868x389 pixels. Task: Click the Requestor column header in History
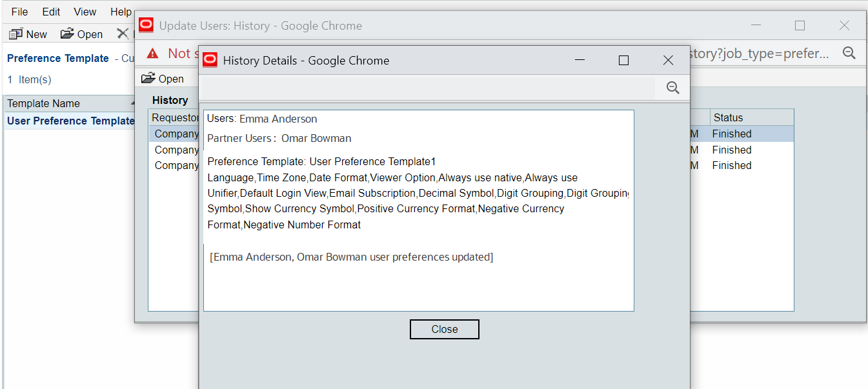pos(174,117)
